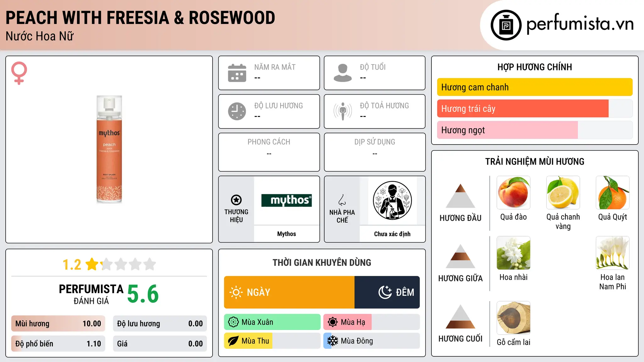Click the moon icon in the Đêm bar
Viewport: 644px width, 362px height.
click(385, 292)
